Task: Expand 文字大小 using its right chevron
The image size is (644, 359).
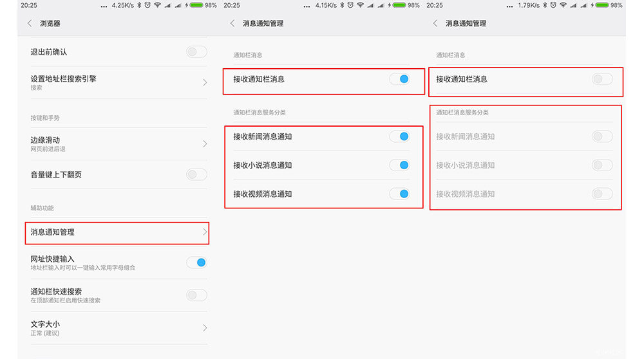Action: tap(205, 328)
